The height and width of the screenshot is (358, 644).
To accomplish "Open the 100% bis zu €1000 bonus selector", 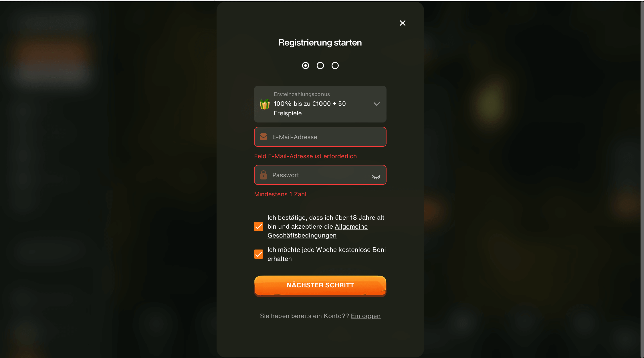I will [x=320, y=104].
